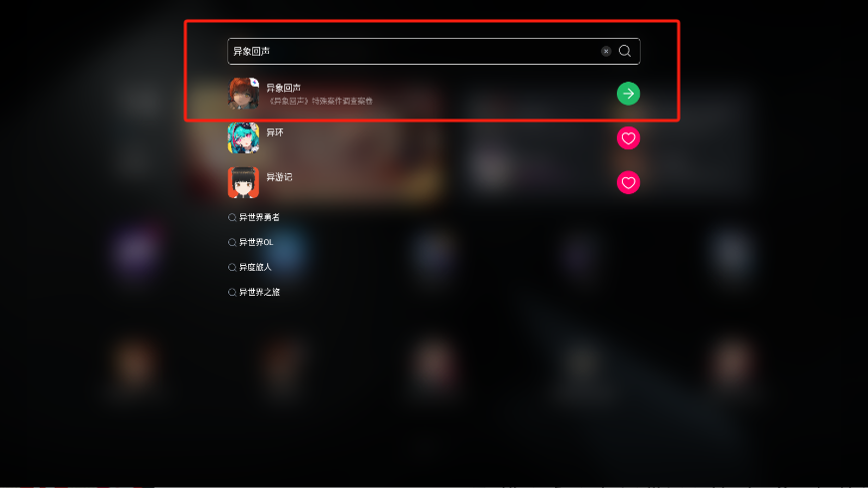The image size is (868, 488).
Task: Select the 异象回声 game thumbnail
Action: [243, 94]
